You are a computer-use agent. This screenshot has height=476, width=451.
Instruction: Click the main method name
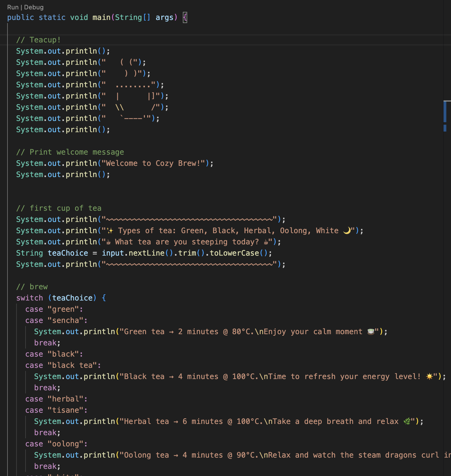point(101,17)
